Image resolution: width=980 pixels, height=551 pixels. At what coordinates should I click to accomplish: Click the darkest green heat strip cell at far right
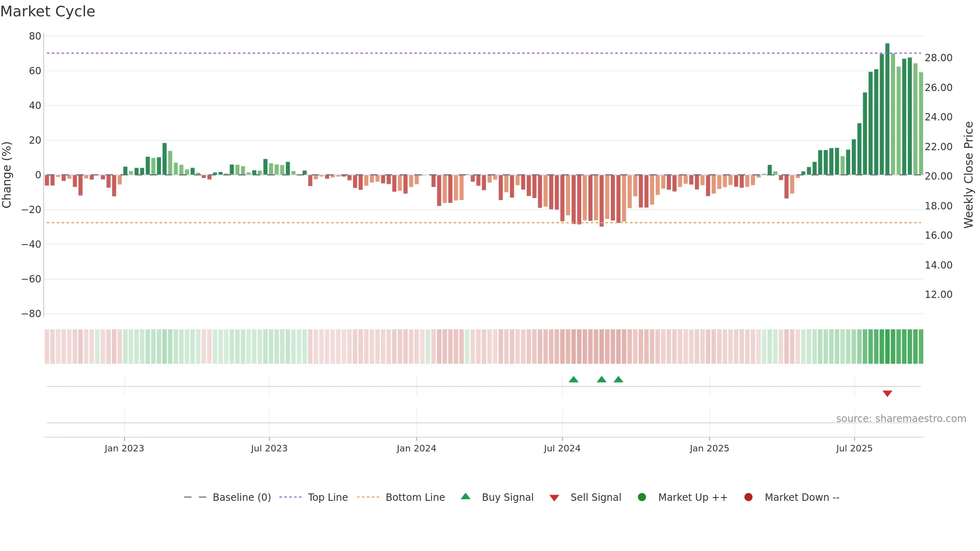coord(887,347)
